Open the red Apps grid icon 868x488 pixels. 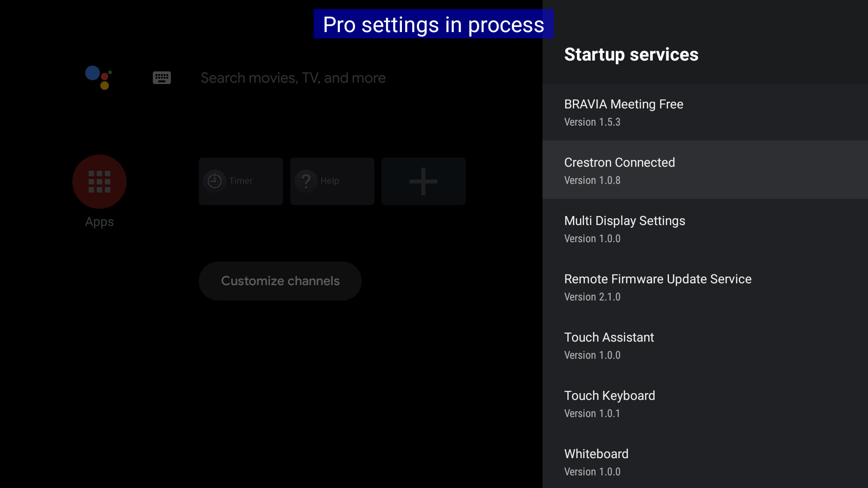pos(99,182)
